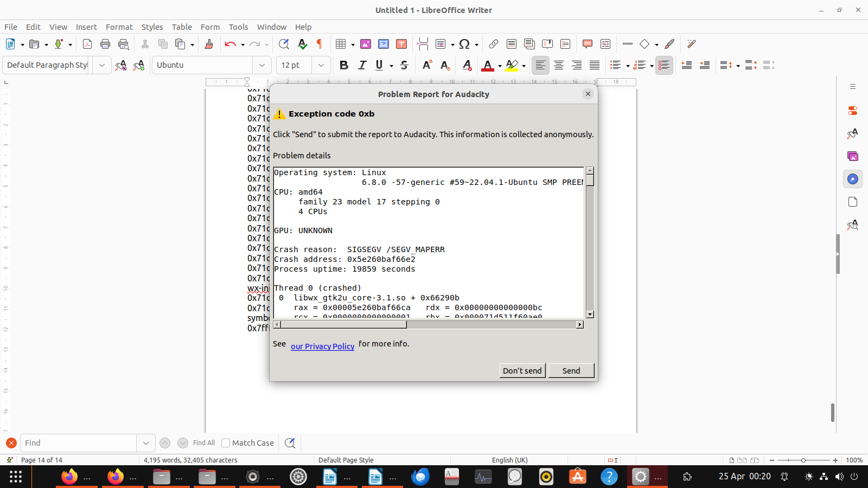The width and height of the screenshot is (868, 488).
Task: Click the Send button in problem report
Action: [571, 370]
